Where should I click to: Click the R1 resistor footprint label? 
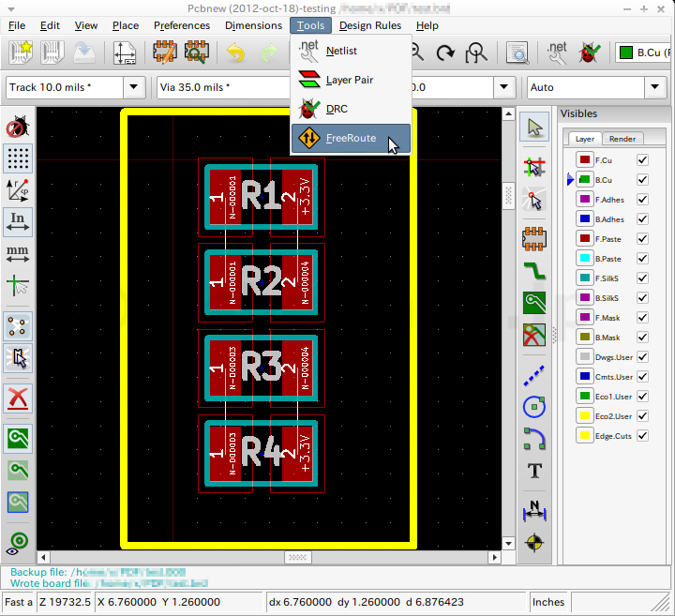click(261, 195)
